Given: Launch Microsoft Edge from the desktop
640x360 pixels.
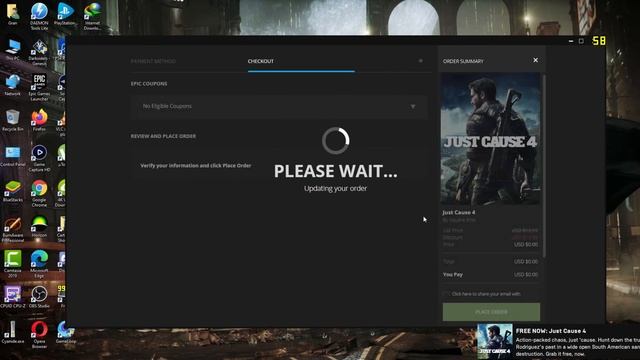Looking at the screenshot, I should (x=39, y=264).
